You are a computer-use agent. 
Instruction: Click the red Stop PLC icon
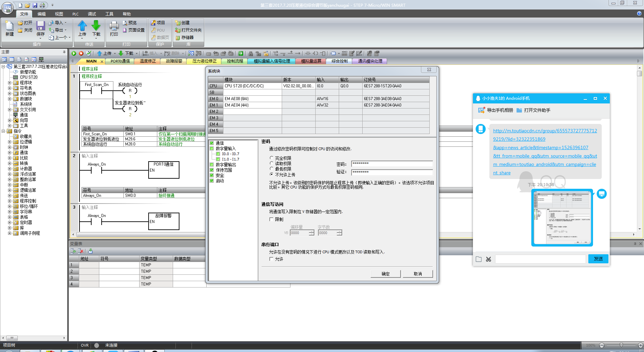click(x=81, y=53)
